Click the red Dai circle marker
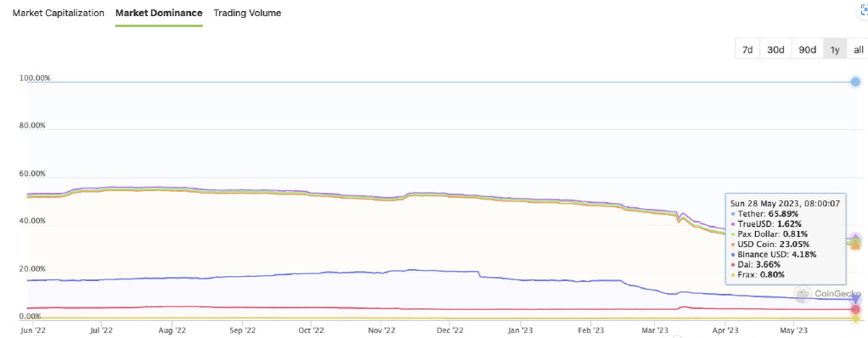The image size is (868, 338). coord(855,309)
